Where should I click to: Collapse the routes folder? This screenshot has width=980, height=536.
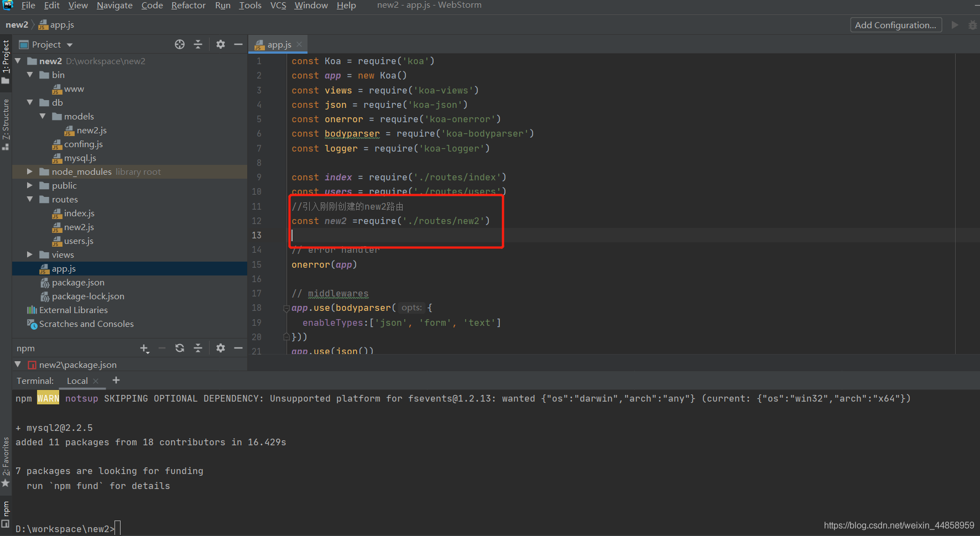(x=30, y=200)
